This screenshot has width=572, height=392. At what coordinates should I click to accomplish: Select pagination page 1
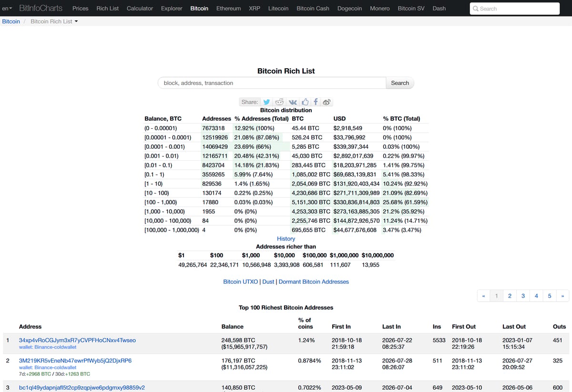tap(497, 296)
